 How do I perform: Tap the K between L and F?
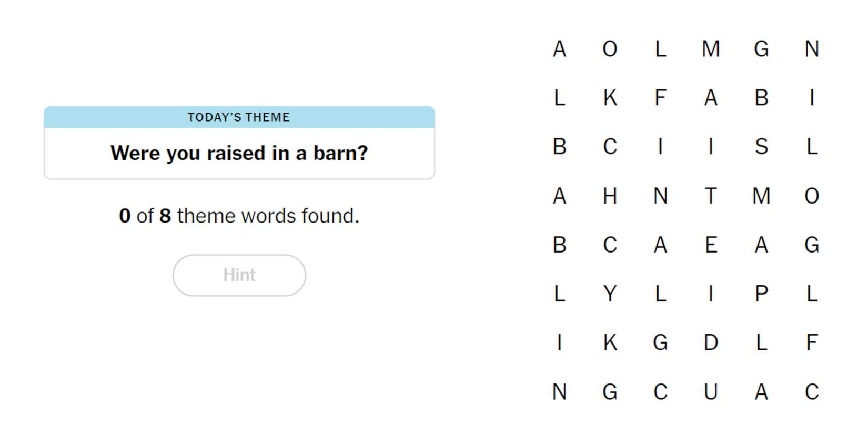coord(610,97)
